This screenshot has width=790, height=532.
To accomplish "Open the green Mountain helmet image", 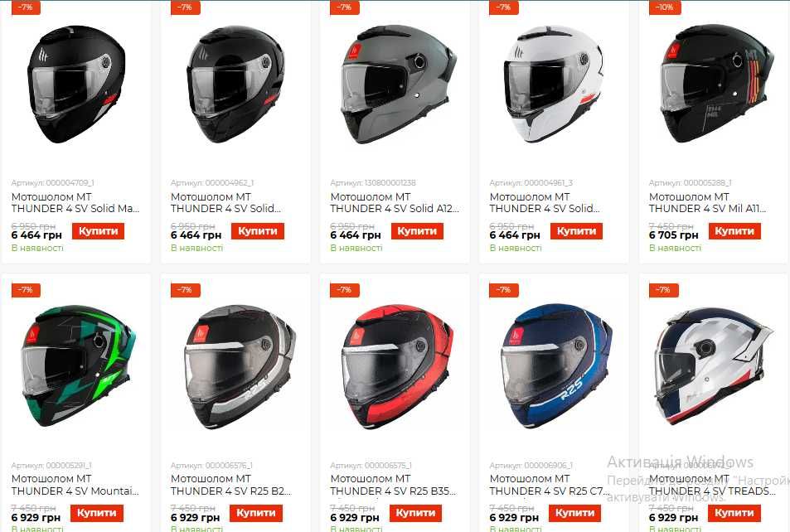I will (79, 367).
